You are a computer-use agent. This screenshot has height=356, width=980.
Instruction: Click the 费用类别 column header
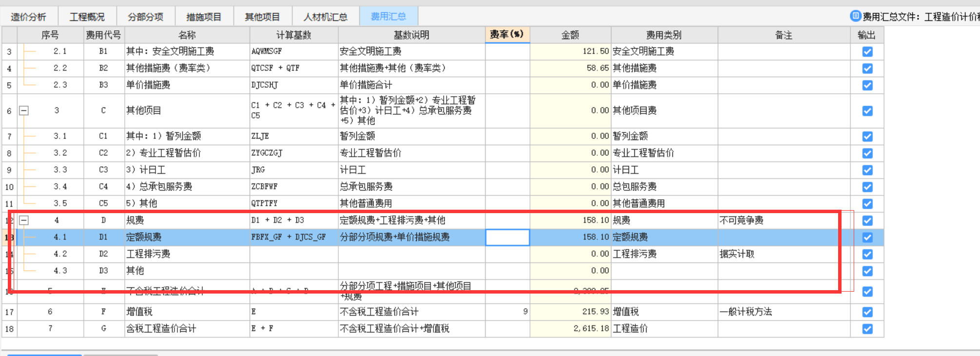[664, 35]
